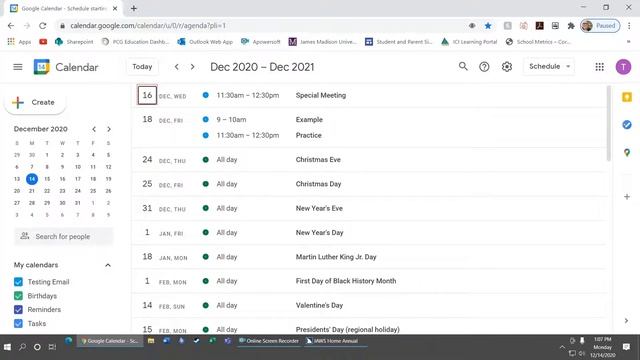Collapse the My calendars section
The height and width of the screenshot is (360, 640).
(x=108, y=265)
